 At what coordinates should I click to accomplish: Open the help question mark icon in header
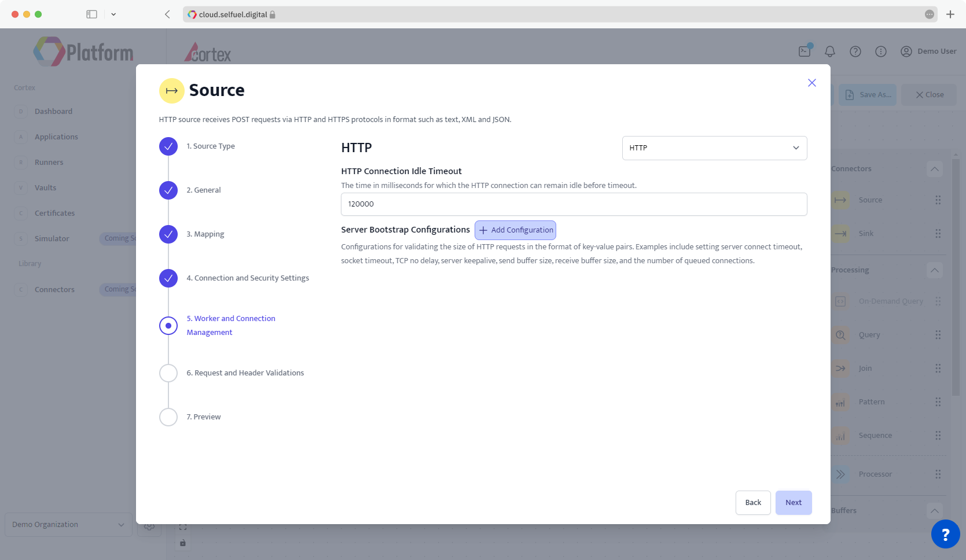(855, 51)
